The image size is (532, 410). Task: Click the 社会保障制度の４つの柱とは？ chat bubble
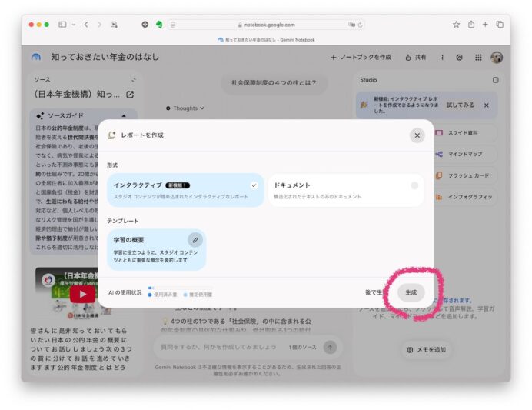(x=274, y=83)
